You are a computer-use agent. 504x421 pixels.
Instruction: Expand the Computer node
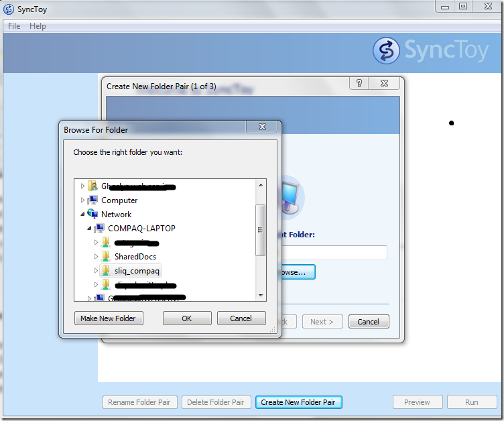point(82,200)
